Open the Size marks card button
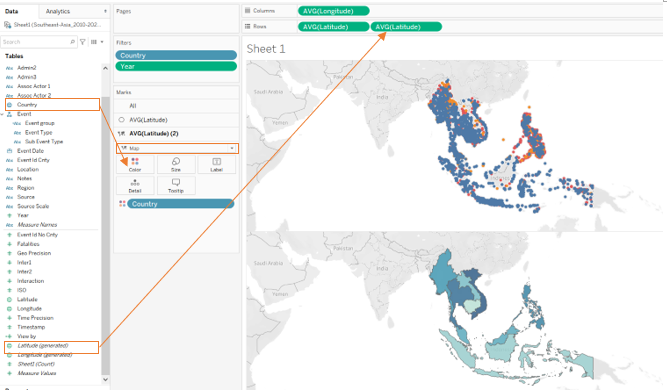 176,164
